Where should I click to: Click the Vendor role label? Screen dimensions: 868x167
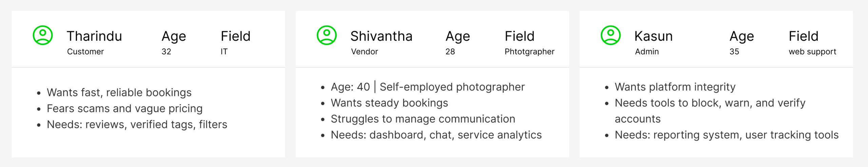pyautogui.click(x=364, y=52)
